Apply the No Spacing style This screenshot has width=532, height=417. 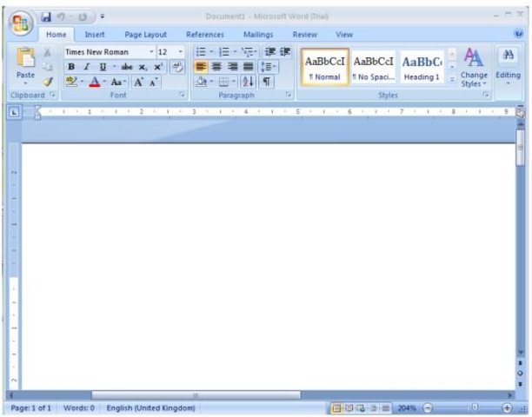pos(374,67)
